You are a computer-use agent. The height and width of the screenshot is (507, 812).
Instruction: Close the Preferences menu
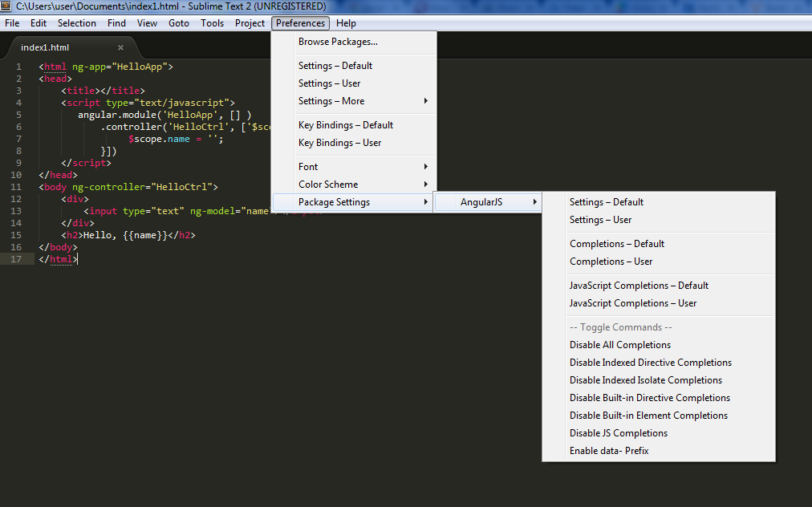tap(300, 23)
